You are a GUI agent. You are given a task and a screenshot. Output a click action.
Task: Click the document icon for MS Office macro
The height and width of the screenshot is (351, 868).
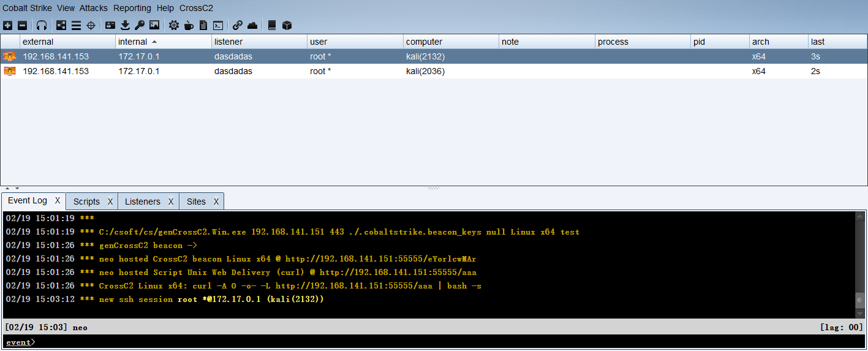coord(203,25)
